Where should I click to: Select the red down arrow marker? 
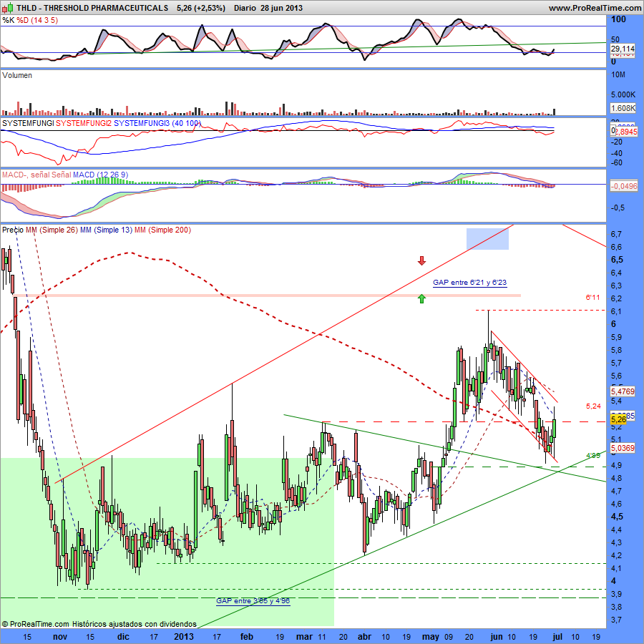pyautogui.click(x=421, y=260)
